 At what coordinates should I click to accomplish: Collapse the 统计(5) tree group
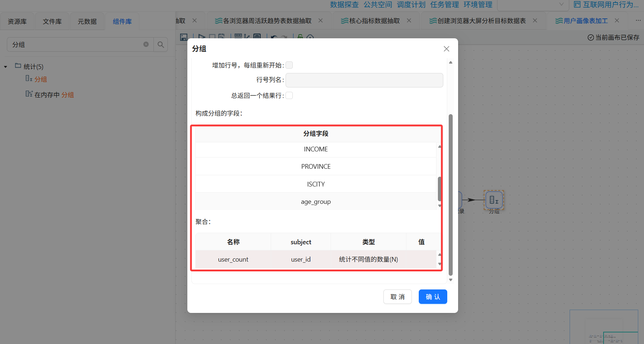point(6,67)
